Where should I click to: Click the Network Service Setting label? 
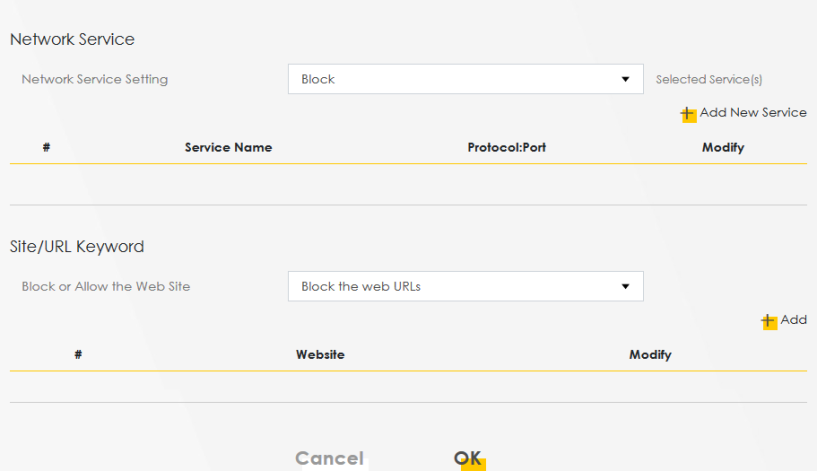coord(95,80)
